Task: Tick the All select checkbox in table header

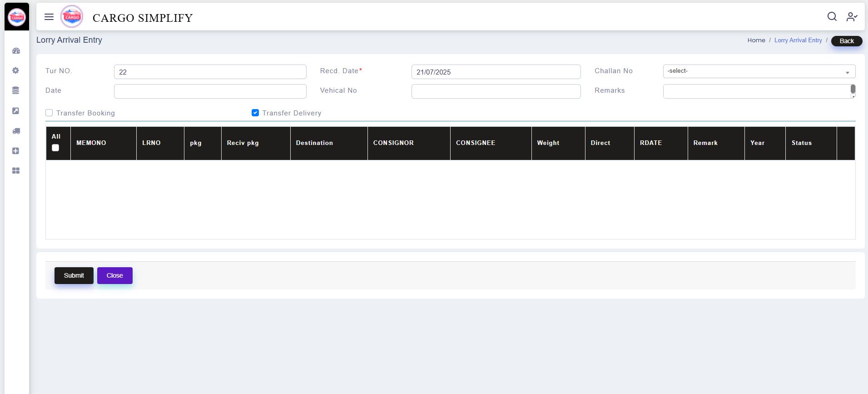Action: 55,148
